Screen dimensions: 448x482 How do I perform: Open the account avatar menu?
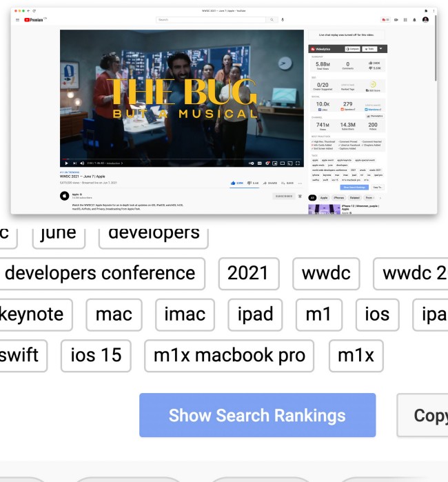425,20
